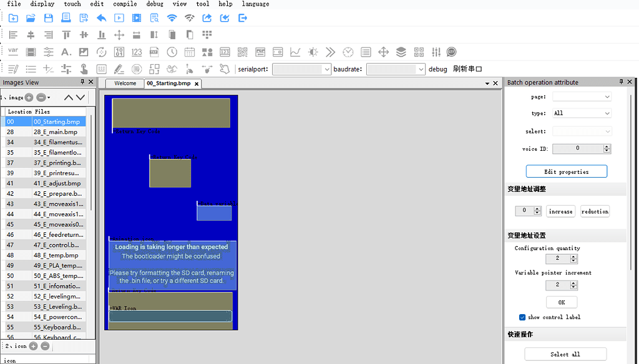Click the Edit properties button
This screenshot has width=639, height=364.
[566, 171]
